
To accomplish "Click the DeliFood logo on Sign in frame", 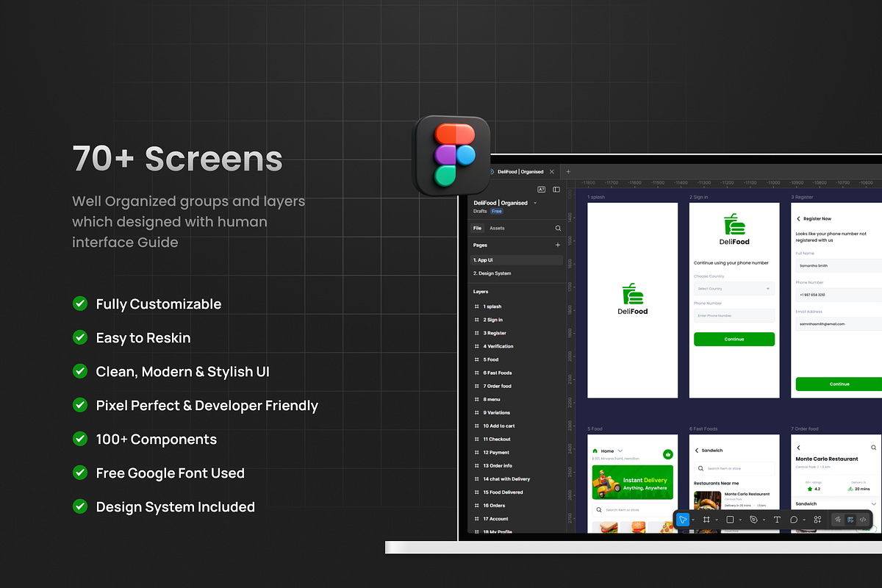I will 734,230.
